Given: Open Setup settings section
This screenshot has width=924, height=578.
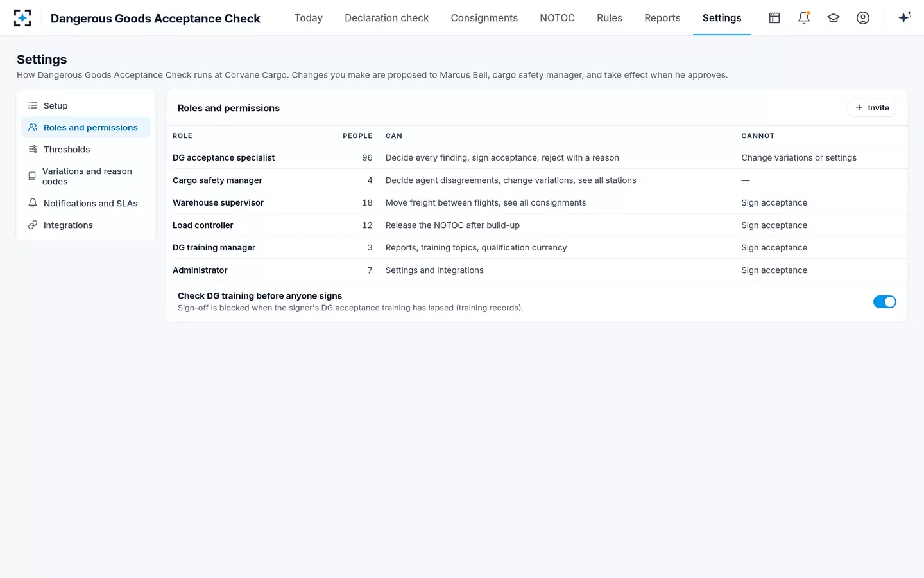Looking at the screenshot, I should pyautogui.click(x=86, y=105).
